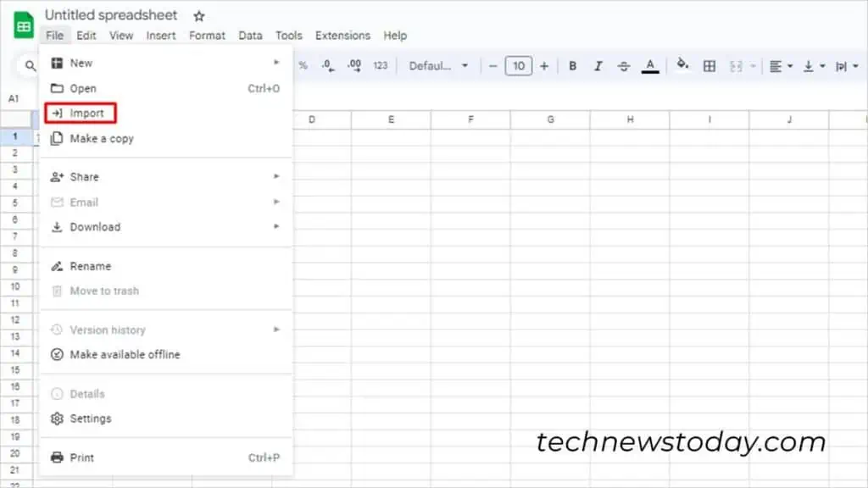
Task: Expand the Share submenu
Action: pos(165,177)
